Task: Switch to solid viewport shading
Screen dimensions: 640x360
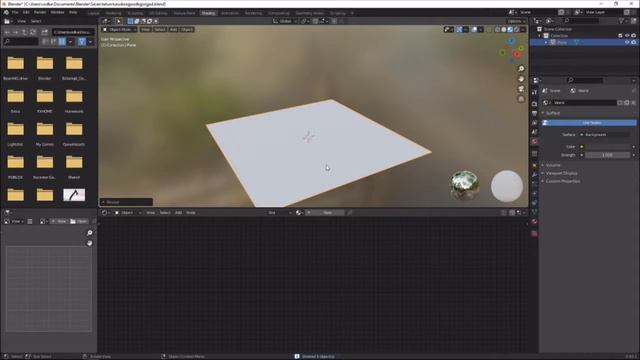Action: 504,29
